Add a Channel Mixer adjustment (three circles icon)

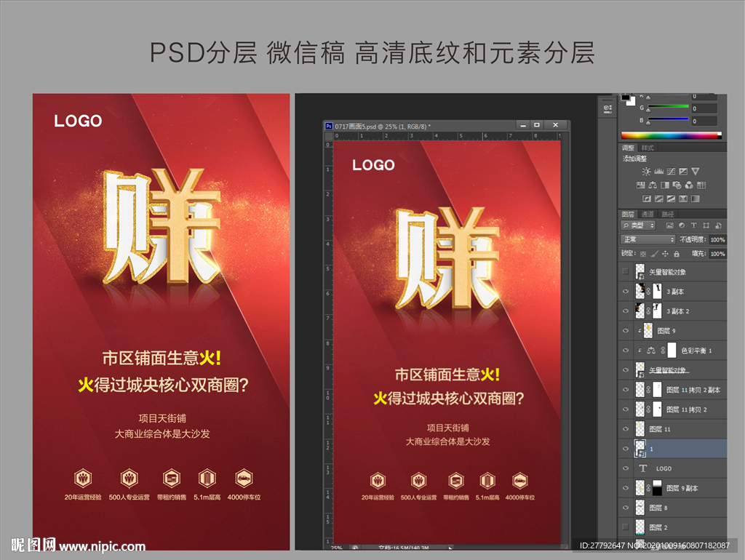(689, 185)
